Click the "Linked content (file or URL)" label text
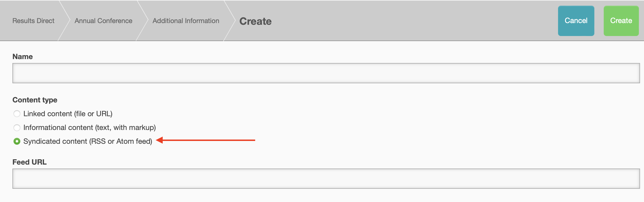Screen dimensions: 644x202 click(68, 114)
